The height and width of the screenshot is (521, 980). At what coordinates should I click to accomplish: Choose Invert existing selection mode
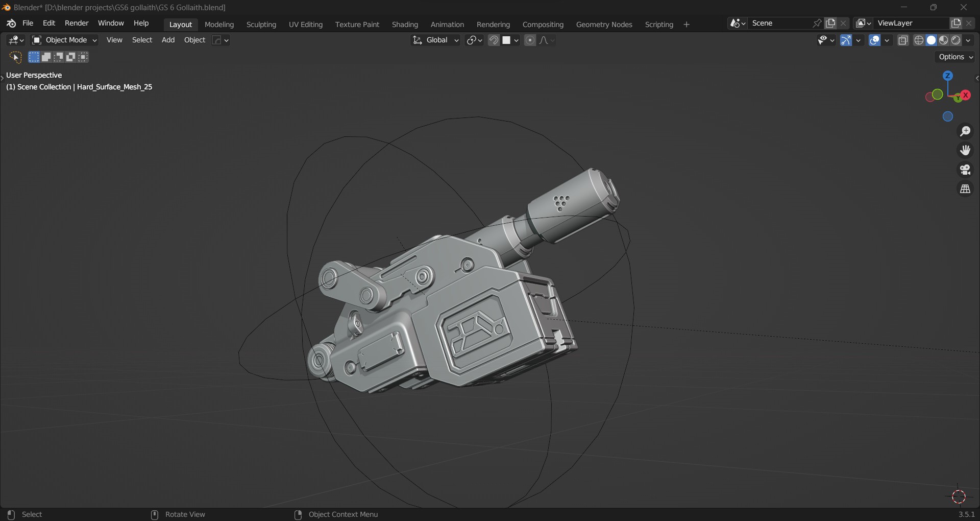pos(71,57)
